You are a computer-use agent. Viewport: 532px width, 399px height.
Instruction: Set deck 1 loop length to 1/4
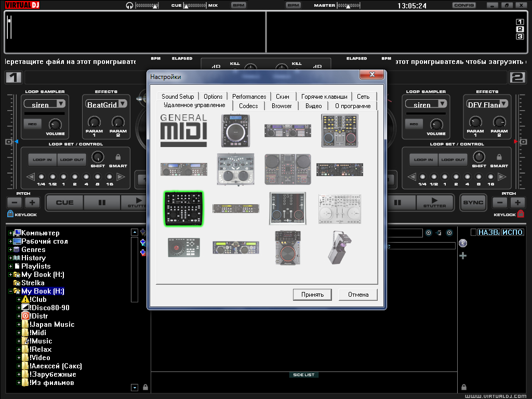click(42, 177)
